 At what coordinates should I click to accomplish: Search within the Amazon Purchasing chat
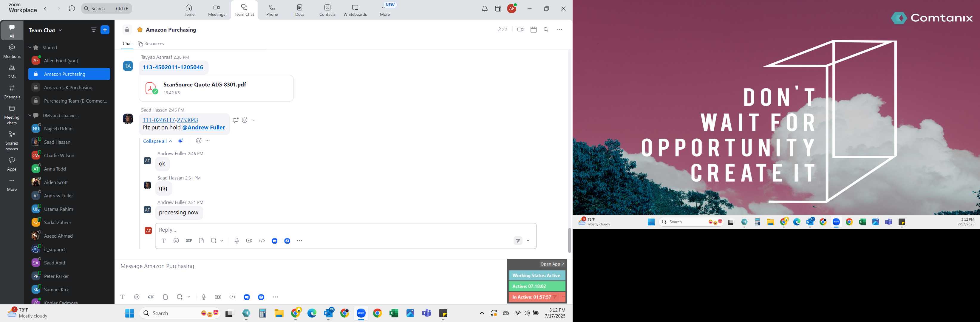(x=546, y=30)
